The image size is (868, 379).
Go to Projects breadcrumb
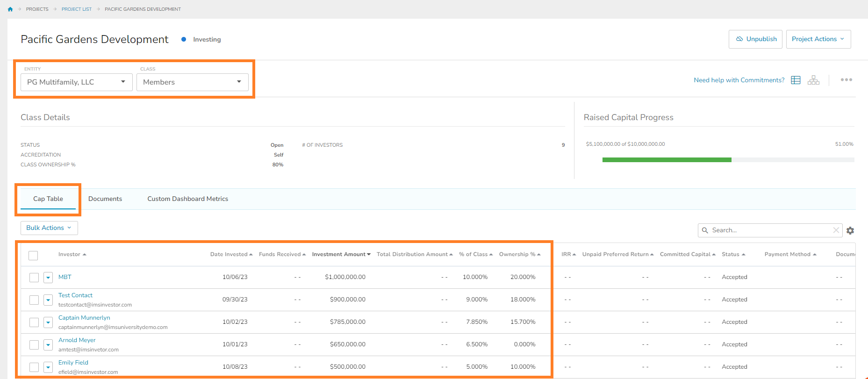[x=37, y=9]
